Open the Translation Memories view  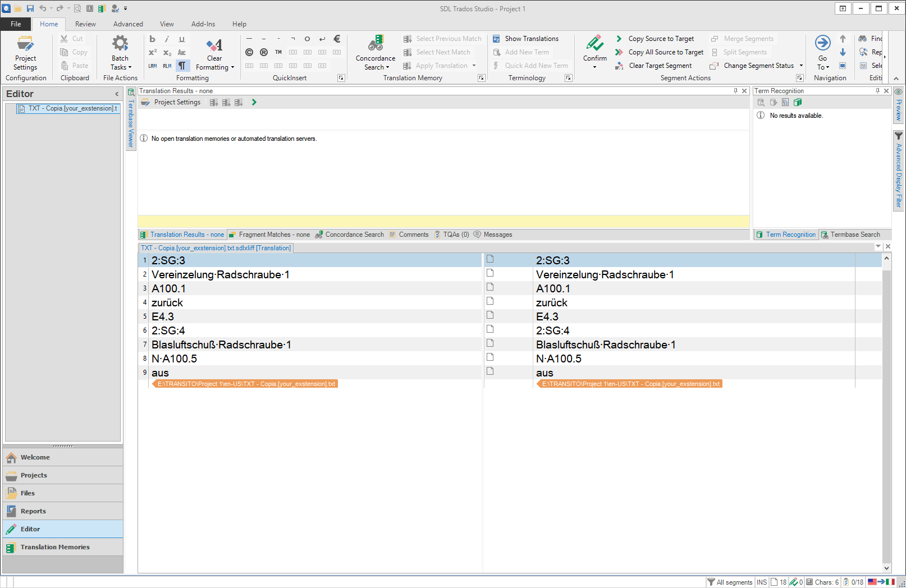pyautogui.click(x=63, y=547)
